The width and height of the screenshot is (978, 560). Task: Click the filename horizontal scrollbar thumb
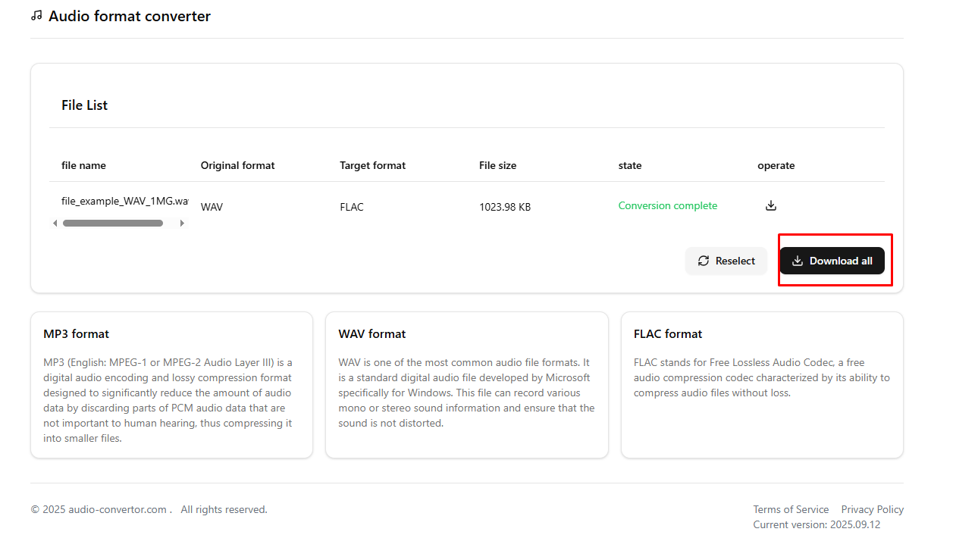coord(113,224)
